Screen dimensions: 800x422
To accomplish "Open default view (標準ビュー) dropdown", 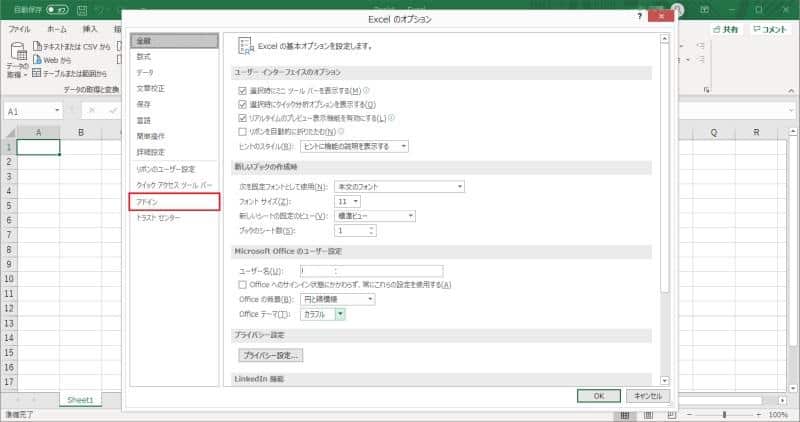I will click(375, 216).
